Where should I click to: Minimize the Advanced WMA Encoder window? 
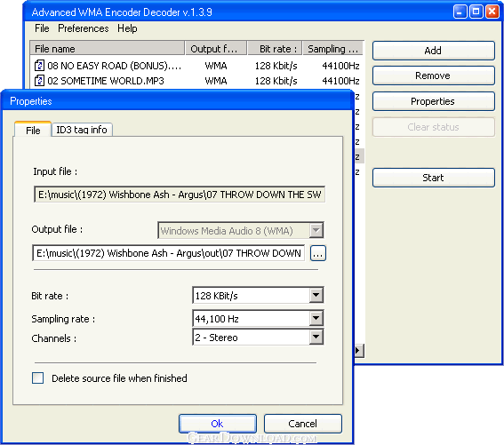tap(460, 12)
